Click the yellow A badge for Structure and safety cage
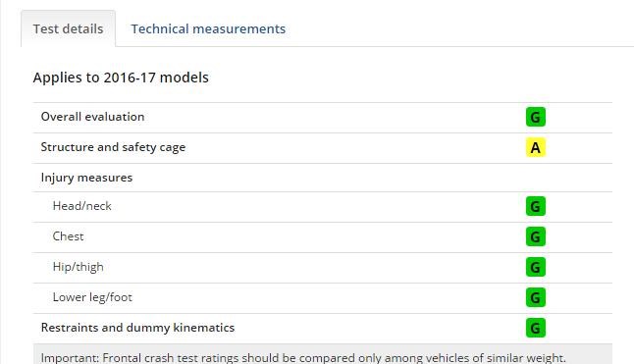 [x=535, y=147]
